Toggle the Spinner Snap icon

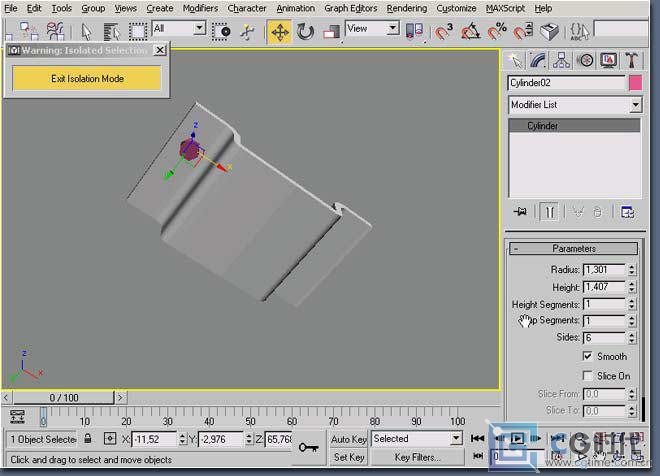[523, 32]
